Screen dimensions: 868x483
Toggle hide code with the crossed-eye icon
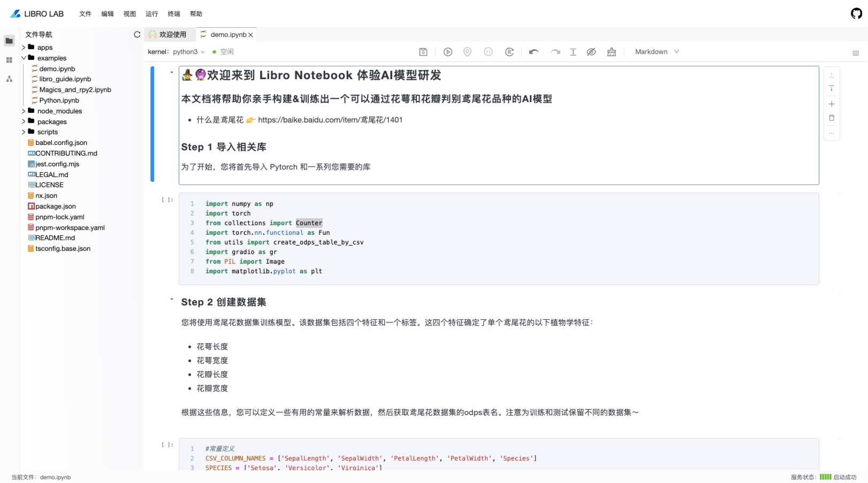click(x=591, y=52)
